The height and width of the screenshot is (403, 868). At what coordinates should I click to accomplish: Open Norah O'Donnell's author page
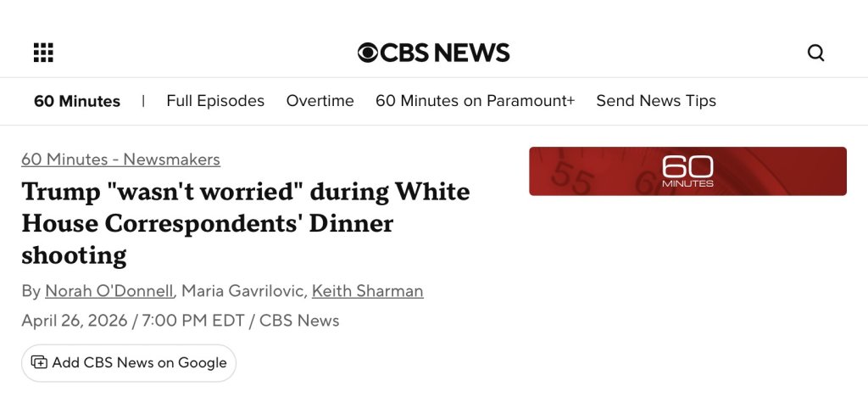[109, 291]
